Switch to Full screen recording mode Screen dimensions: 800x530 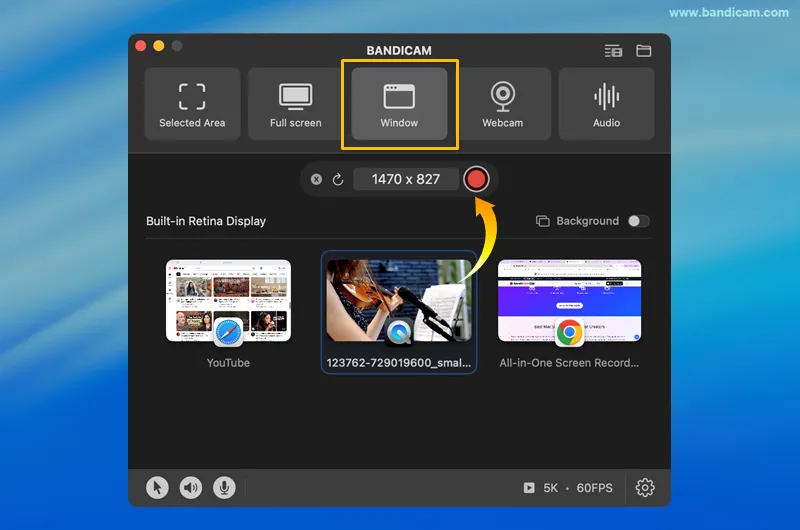(295, 104)
